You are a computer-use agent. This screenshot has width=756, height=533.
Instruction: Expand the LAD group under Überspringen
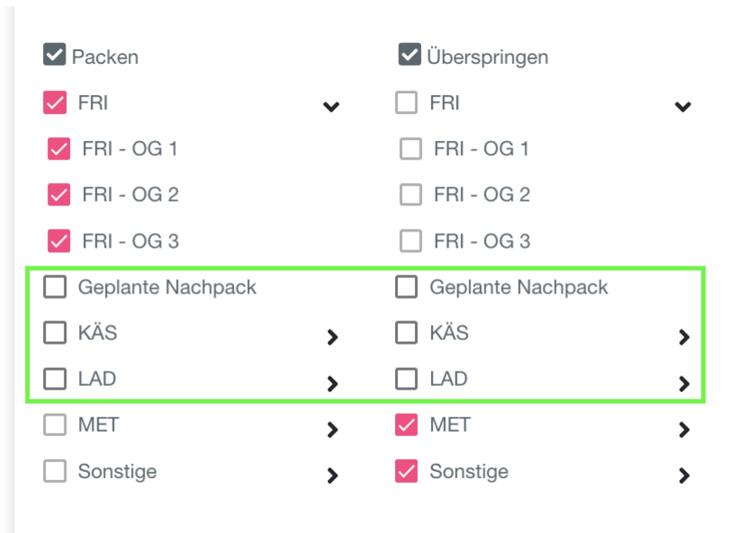tap(684, 384)
